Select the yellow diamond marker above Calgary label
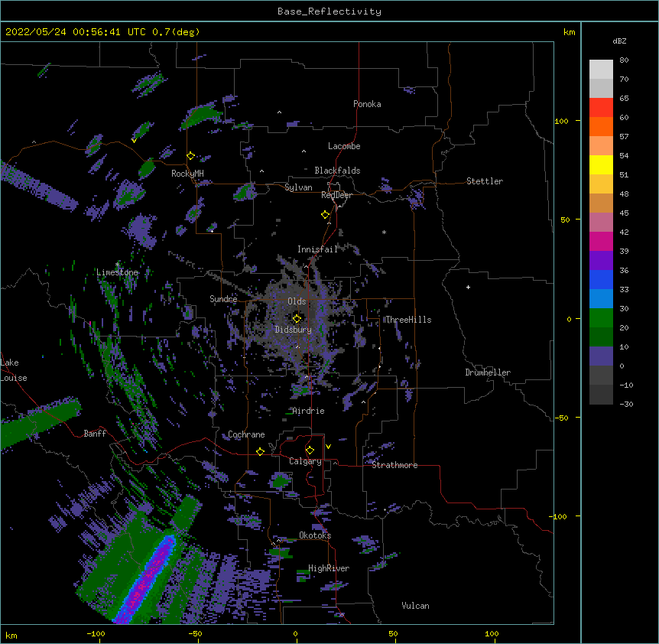 tap(310, 450)
